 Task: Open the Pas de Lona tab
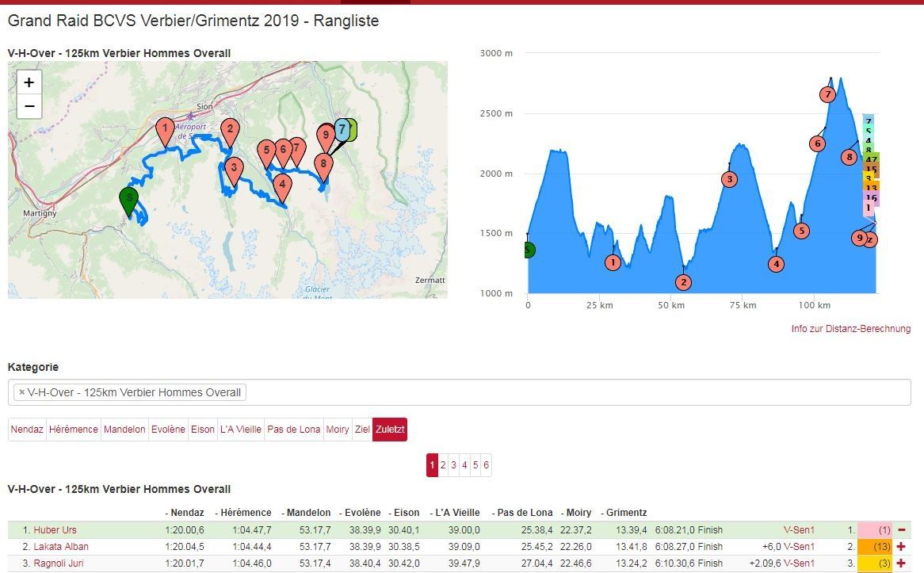293,430
